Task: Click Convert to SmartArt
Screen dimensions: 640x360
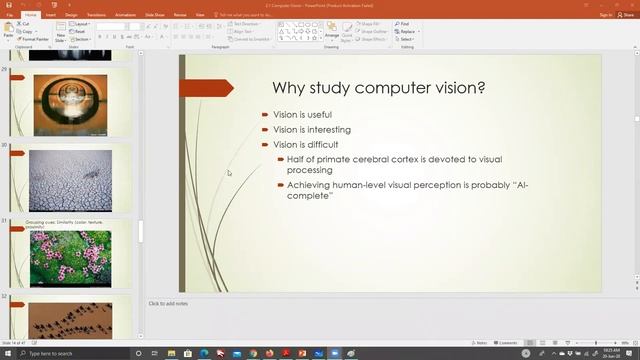Action: [249, 39]
